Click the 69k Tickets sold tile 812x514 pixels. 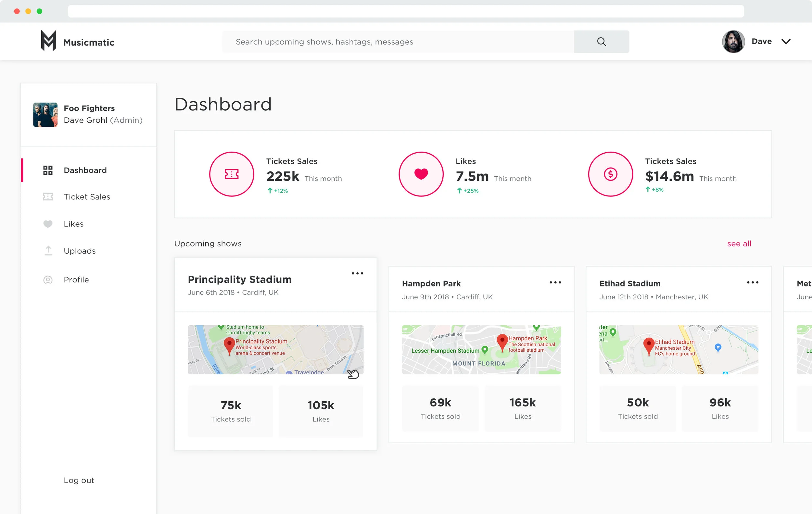[440, 408]
